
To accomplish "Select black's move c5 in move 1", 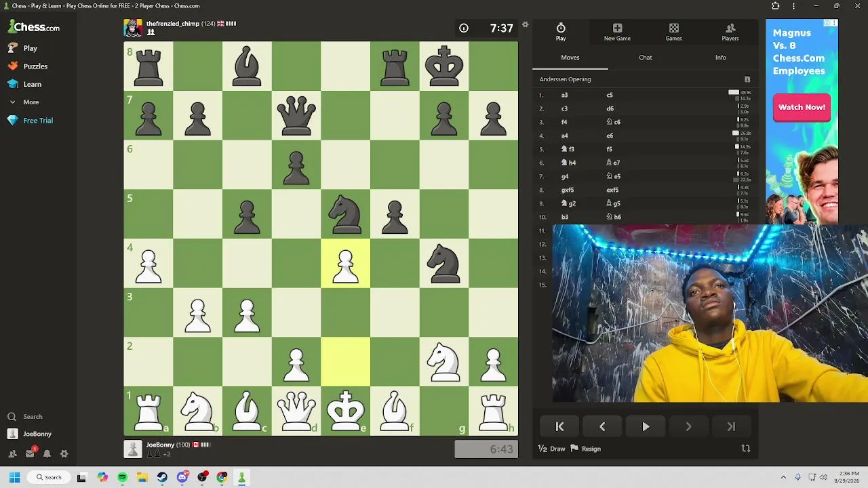I will pyautogui.click(x=610, y=95).
